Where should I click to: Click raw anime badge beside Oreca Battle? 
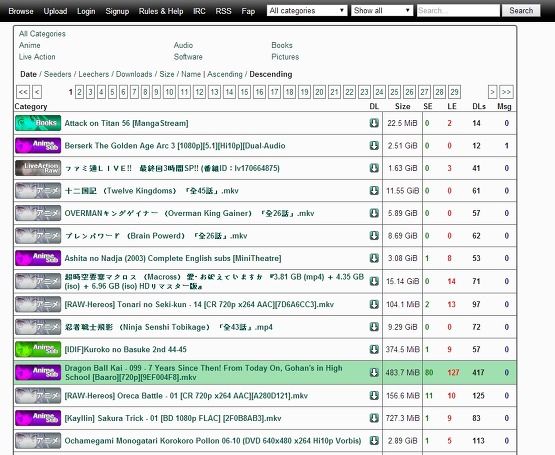[x=38, y=396]
